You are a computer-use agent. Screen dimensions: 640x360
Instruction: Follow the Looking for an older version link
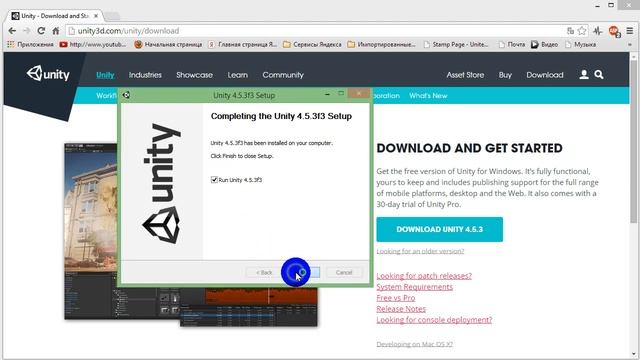[420, 251]
